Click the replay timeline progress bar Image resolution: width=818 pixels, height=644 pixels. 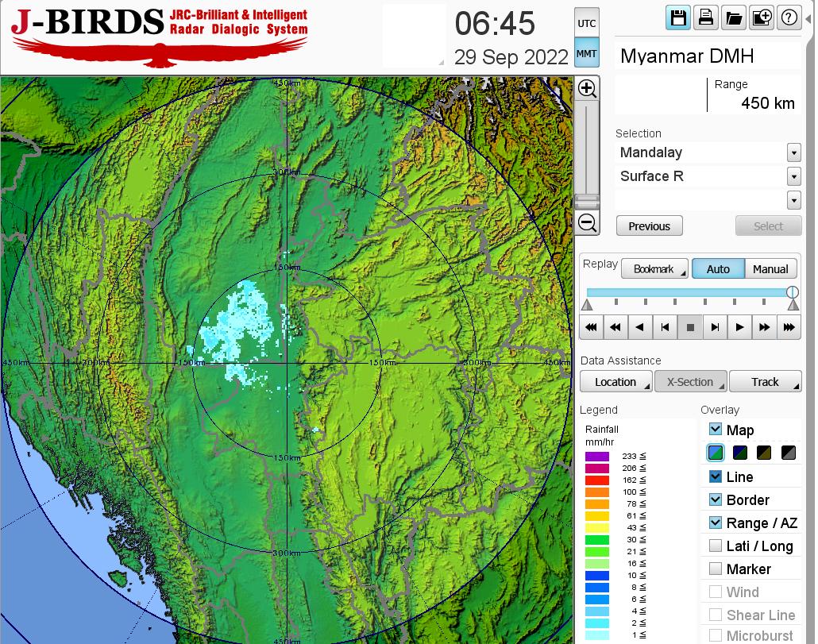click(x=689, y=292)
